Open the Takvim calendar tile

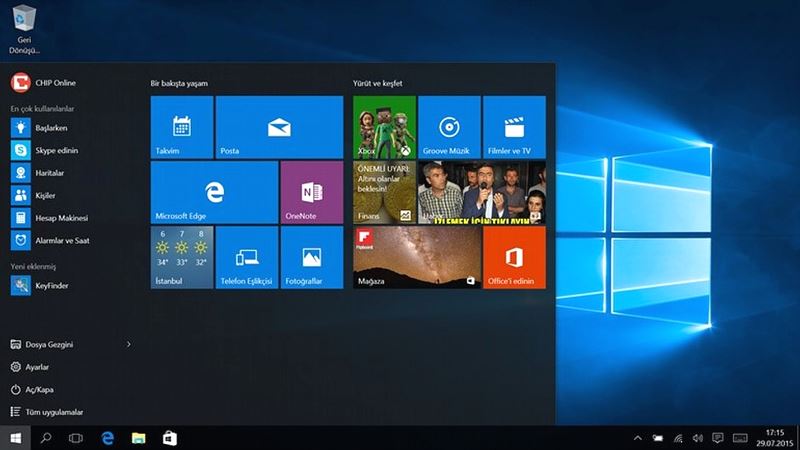(x=182, y=127)
